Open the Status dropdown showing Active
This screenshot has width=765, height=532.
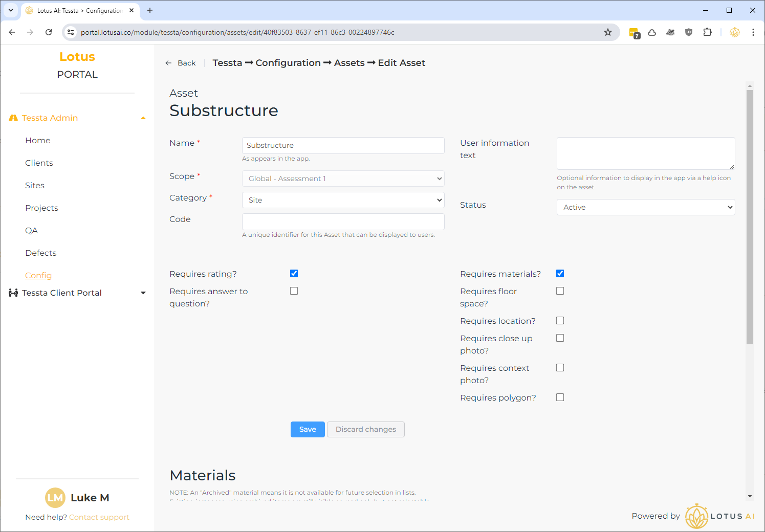645,207
